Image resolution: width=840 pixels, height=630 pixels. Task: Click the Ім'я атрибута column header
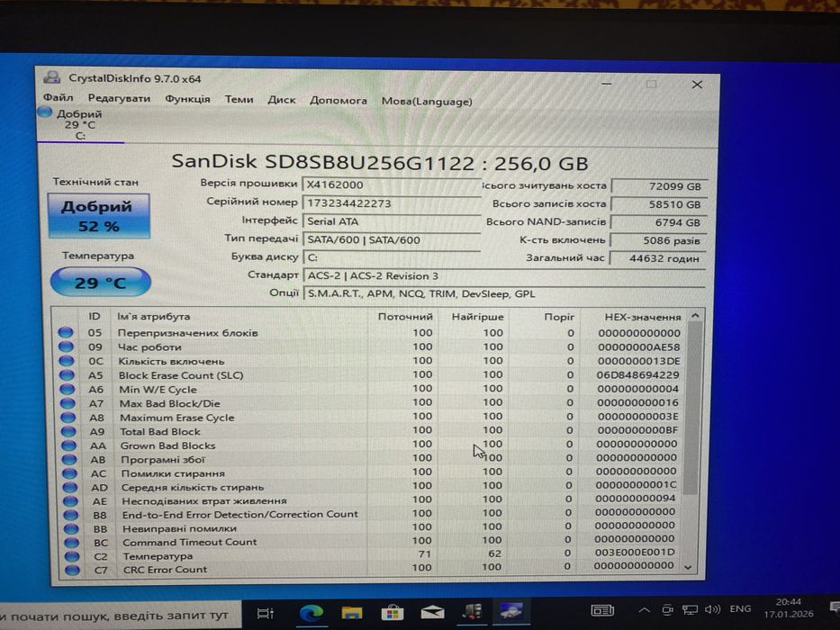click(x=239, y=317)
